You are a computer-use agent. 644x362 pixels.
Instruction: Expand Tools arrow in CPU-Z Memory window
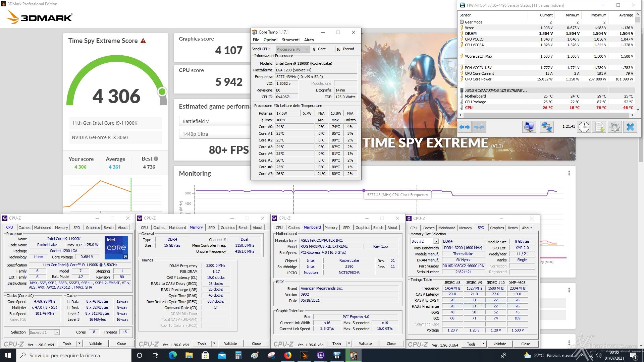214,344
